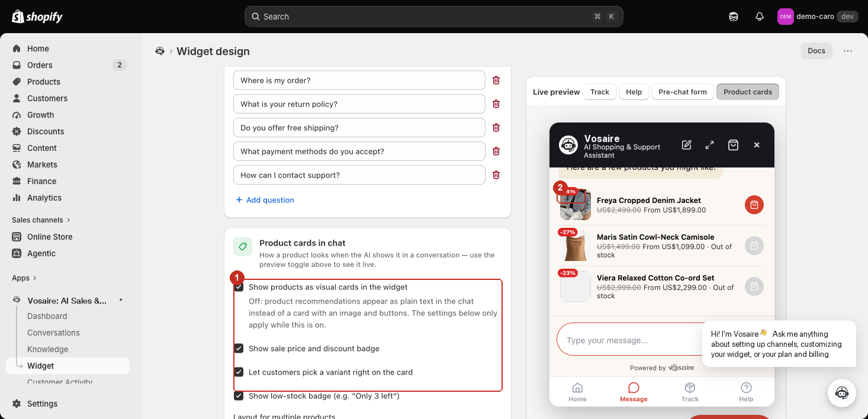Toggle Show products as visual cards checkbox
Image resolution: width=868 pixels, height=419 pixels.
[x=239, y=287]
